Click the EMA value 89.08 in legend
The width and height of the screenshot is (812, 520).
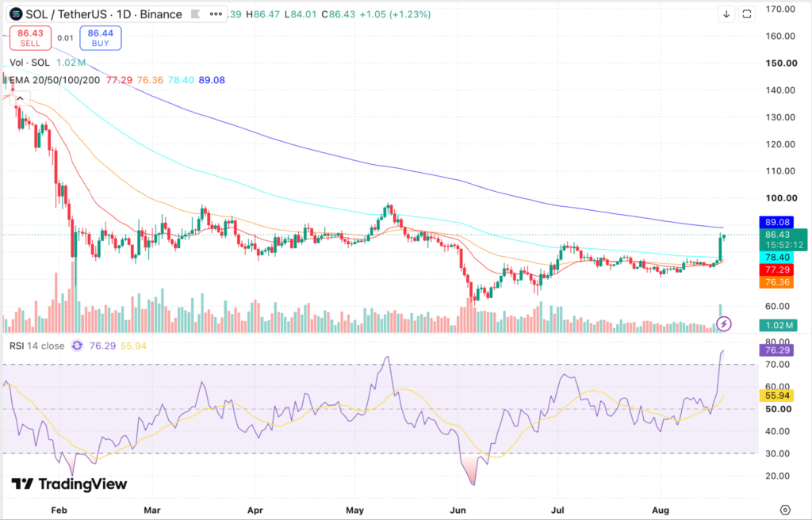212,80
